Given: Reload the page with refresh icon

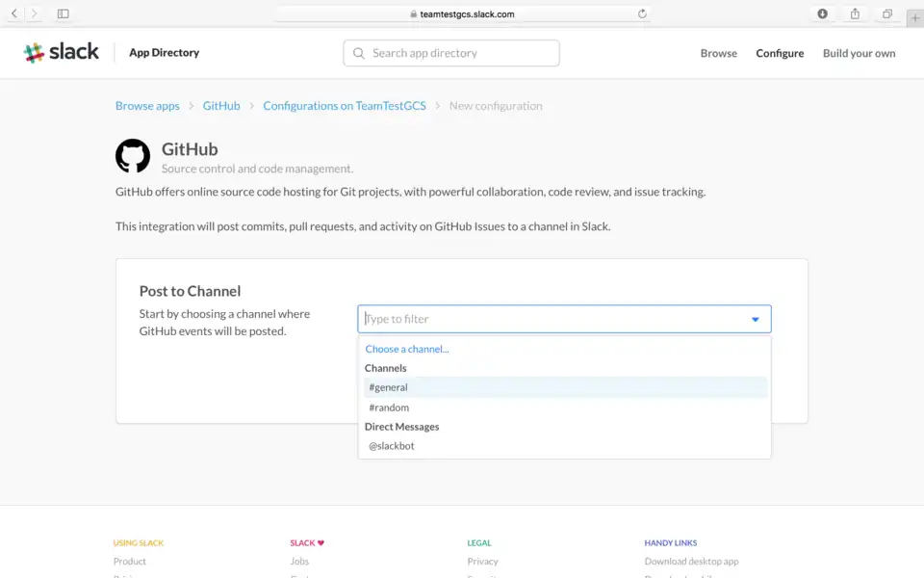Looking at the screenshot, I should 642,13.
